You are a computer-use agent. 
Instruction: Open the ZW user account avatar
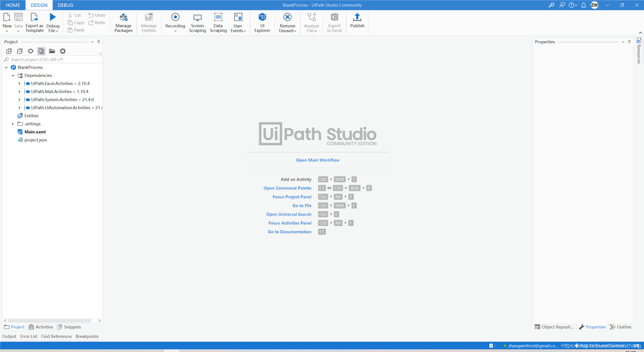click(x=594, y=5)
